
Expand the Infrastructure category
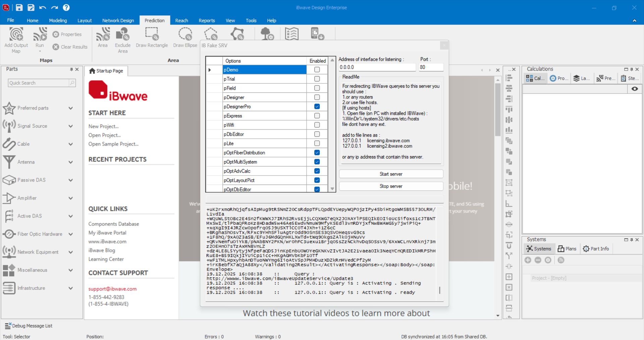(71, 288)
